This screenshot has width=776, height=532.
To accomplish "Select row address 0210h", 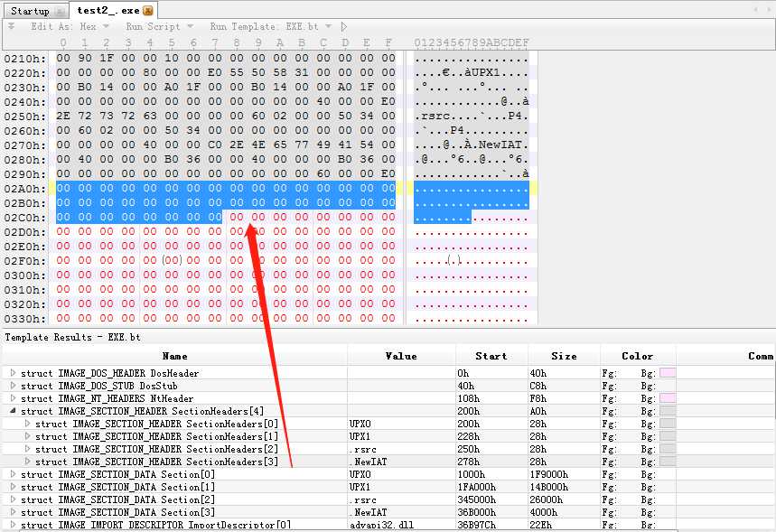I will coord(24,59).
